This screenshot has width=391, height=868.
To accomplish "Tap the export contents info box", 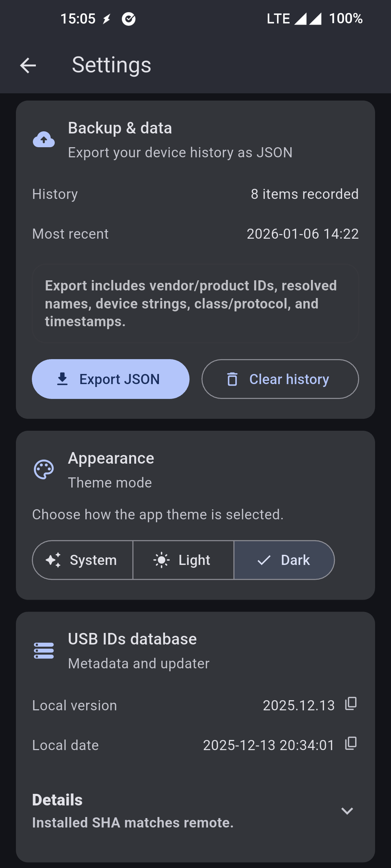I will (195, 303).
